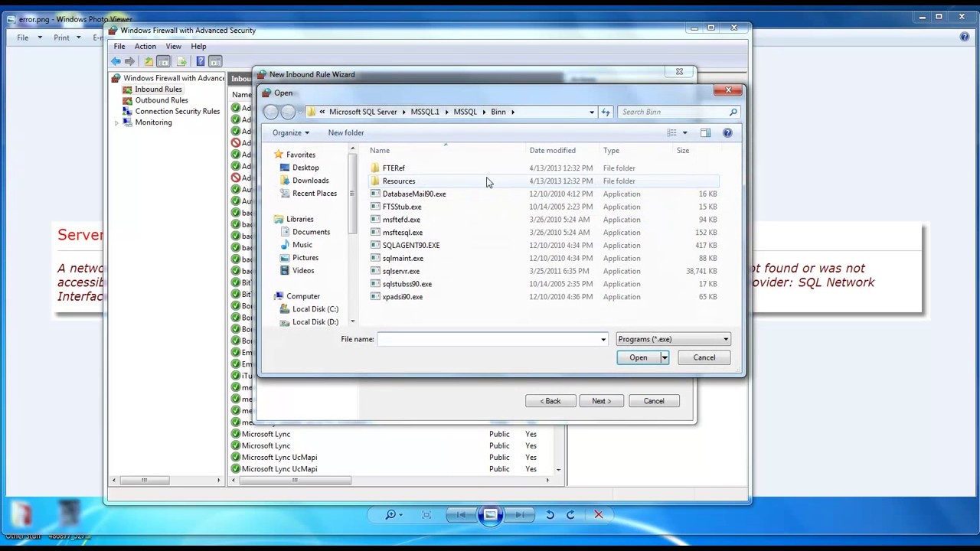Open the Music library

(302, 245)
